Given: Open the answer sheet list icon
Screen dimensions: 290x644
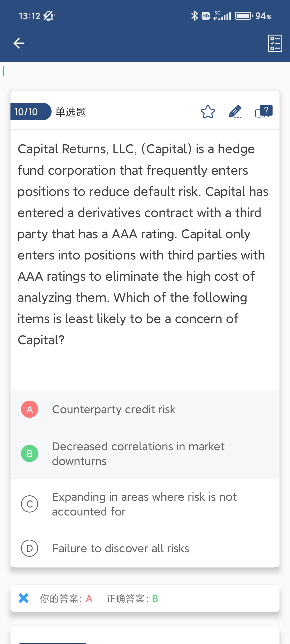Looking at the screenshot, I should click(275, 43).
